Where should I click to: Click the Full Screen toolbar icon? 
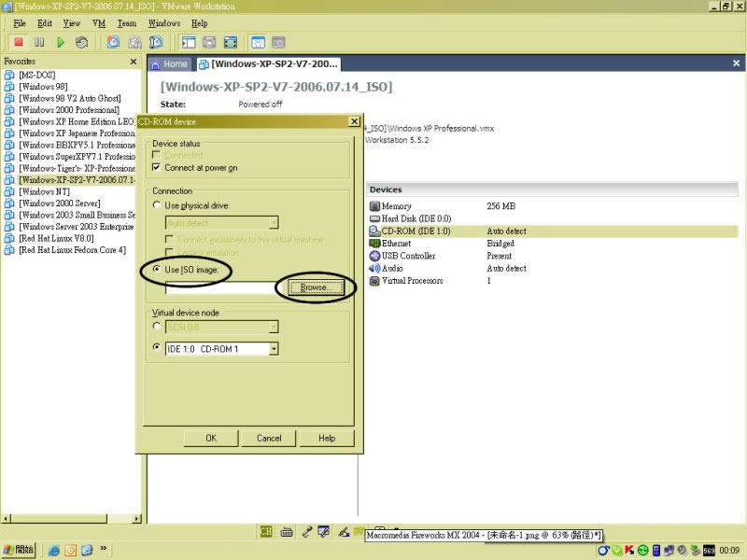tap(231, 42)
